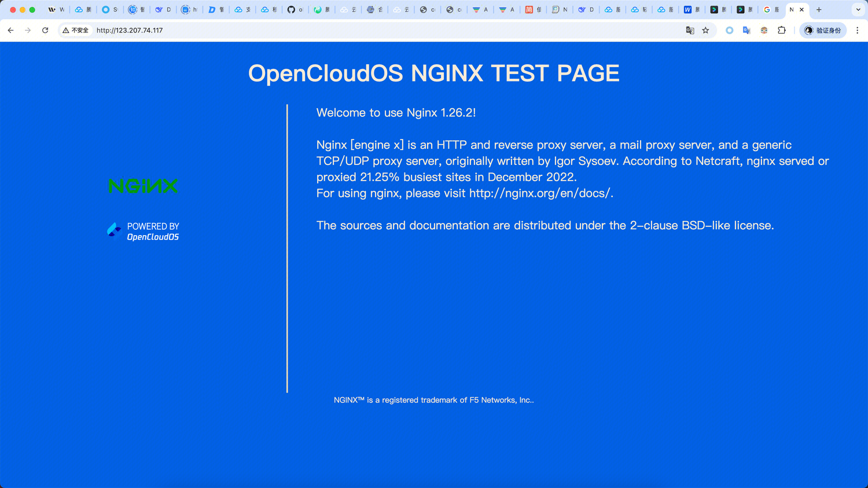Image resolution: width=868 pixels, height=488 pixels.
Task: Click the 'Igor Sysoev' name in paragraph
Action: (585, 161)
